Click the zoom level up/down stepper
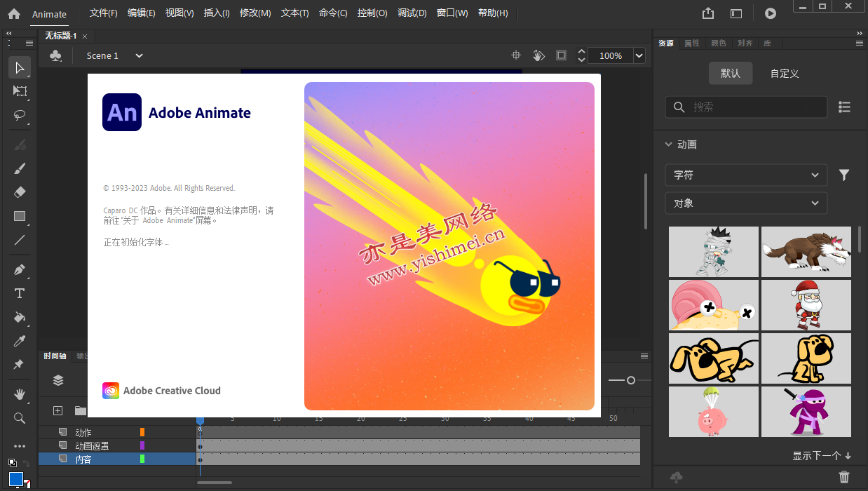Screen dimensions: 868x491 click(581, 55)
